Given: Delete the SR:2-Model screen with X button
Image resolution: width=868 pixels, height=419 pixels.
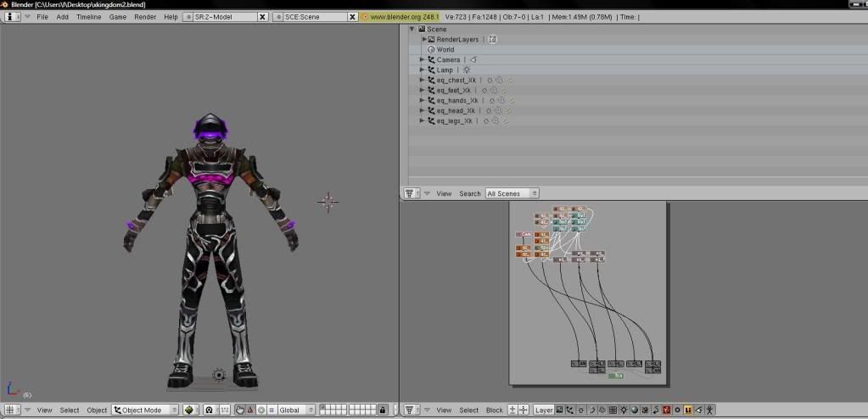Looking at the screenshot, I should (261, 17).
